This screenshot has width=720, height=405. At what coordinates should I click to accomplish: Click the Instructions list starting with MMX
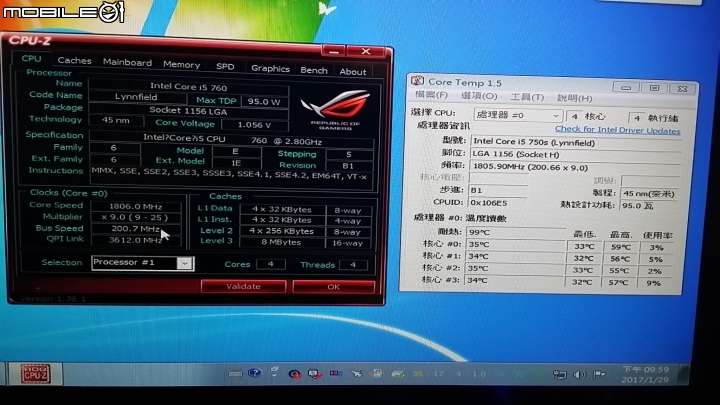click(229, 176)
